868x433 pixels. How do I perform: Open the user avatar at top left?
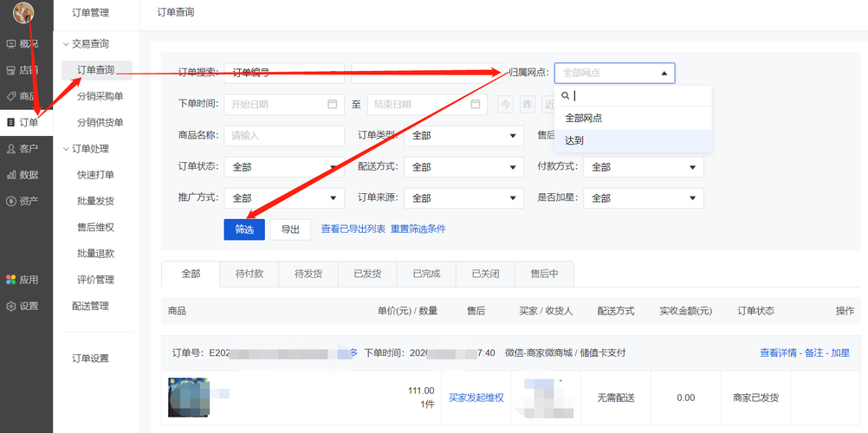[x=23, y=13]
